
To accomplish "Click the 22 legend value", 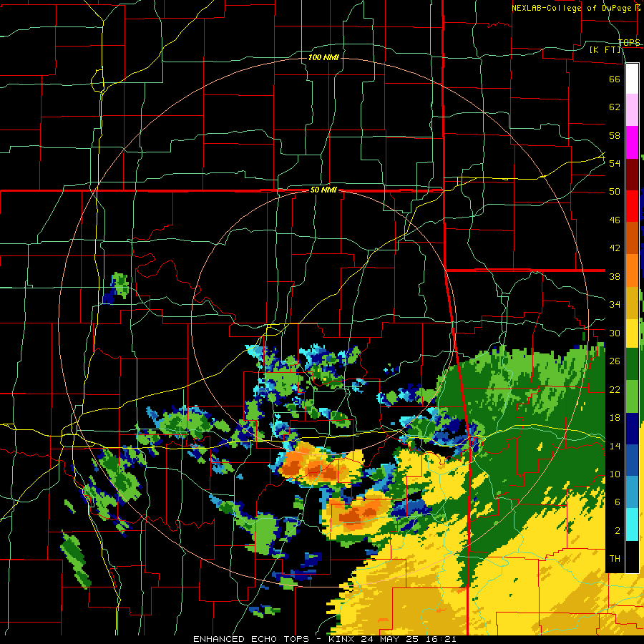I will click(x=615, y=389).
